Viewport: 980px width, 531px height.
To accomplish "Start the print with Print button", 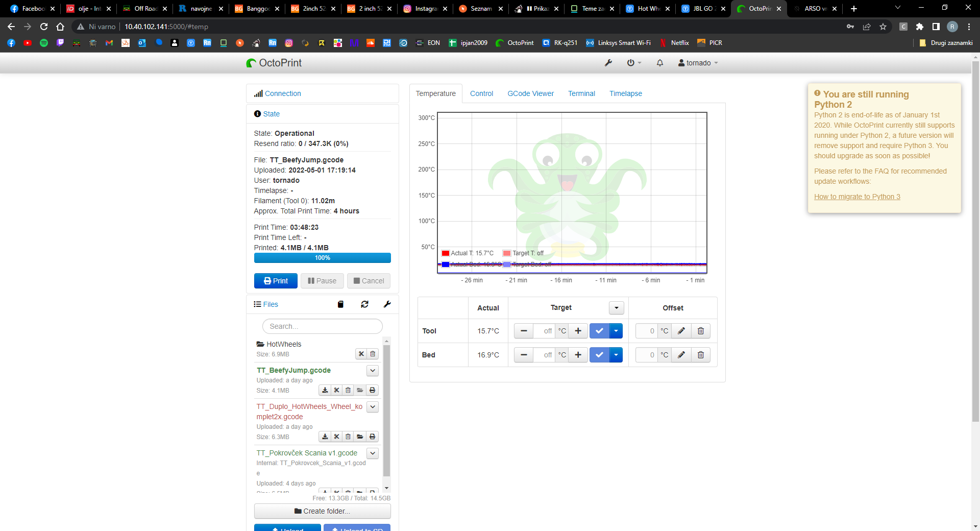I will tap(276, 281).
